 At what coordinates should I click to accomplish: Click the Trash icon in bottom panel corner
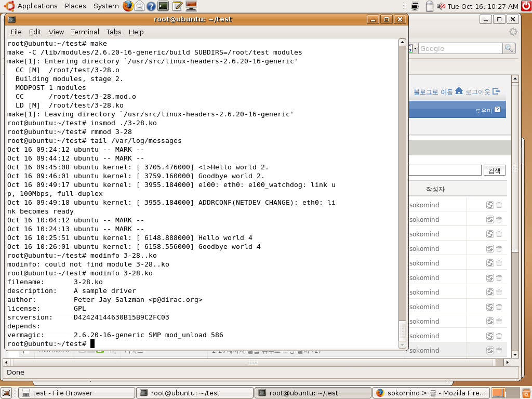coord(526,393)
